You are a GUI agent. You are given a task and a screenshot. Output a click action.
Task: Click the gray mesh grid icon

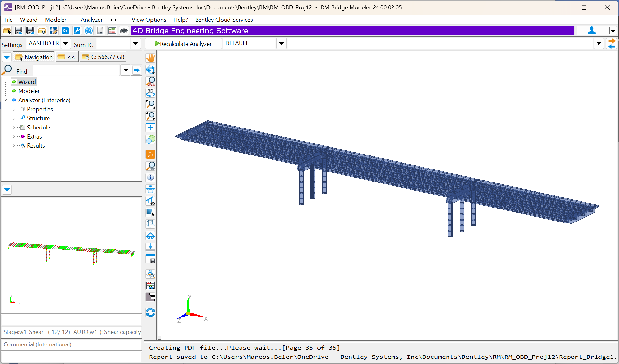point(150,297)
